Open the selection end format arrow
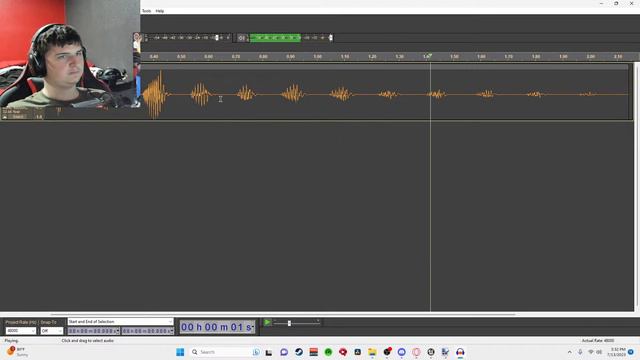640x360 pixels. point(172,331)
